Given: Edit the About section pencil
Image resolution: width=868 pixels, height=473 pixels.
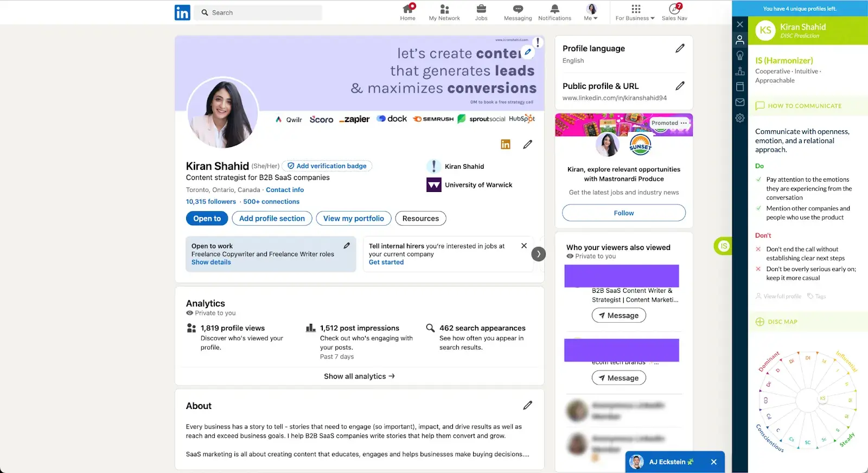Looking at the screenshot, I should 527,405.
